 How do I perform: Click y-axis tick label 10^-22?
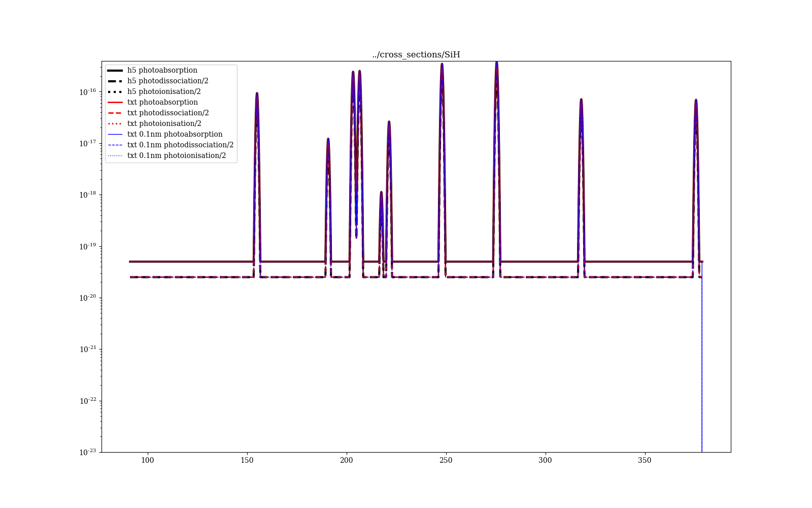[x=88, y=401]
